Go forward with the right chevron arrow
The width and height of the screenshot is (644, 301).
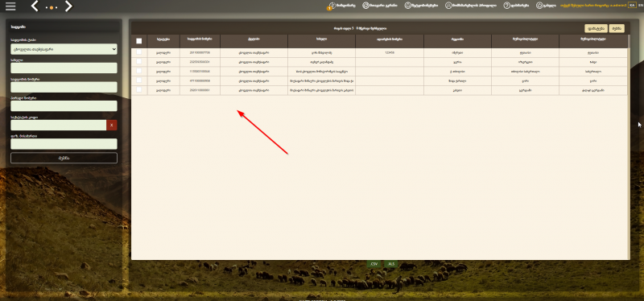pyautogui.click(x=68, y=6)
